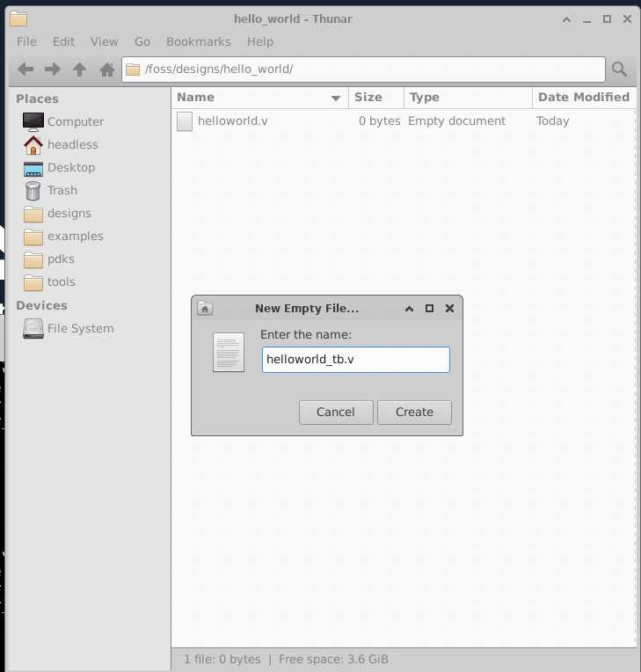Open File System under Devices
The height and width of the screenshot is (672, 641).
coord(80,328)
